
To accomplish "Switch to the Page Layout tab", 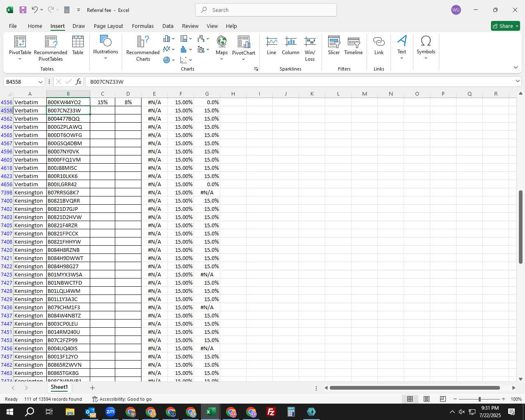I will (x=108, y=26).
